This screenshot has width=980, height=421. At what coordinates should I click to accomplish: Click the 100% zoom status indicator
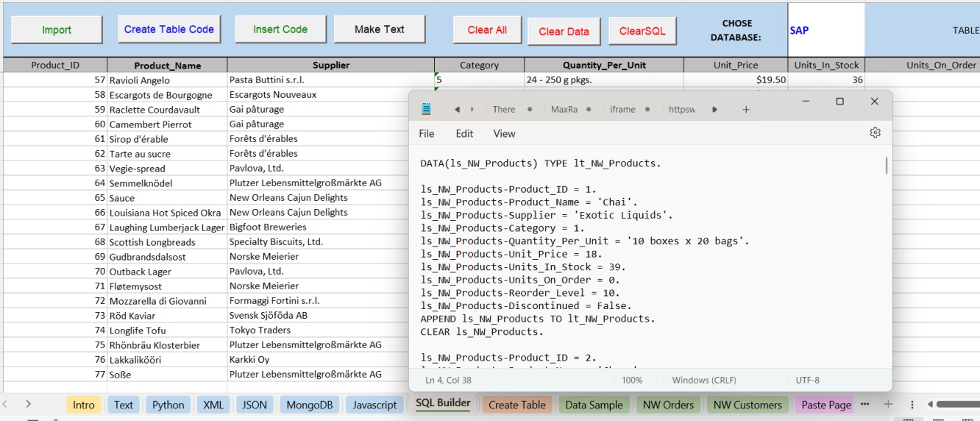point(632,381)
